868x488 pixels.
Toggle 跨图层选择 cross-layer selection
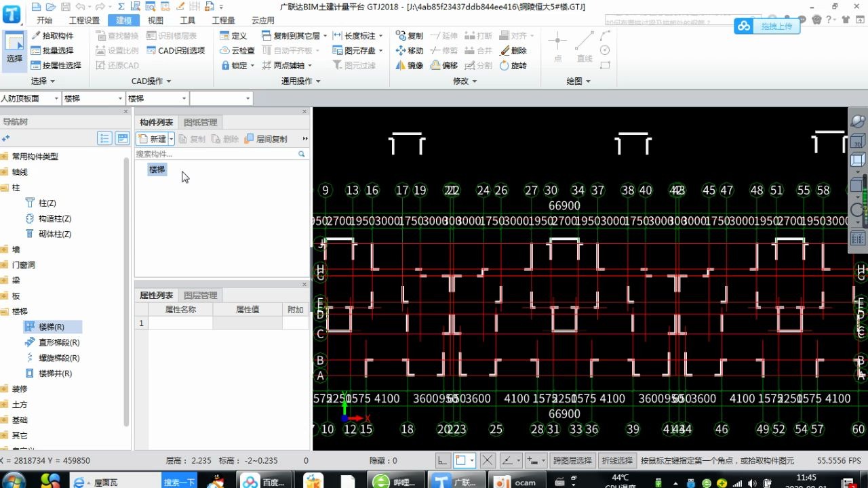(x=572, y=461)
